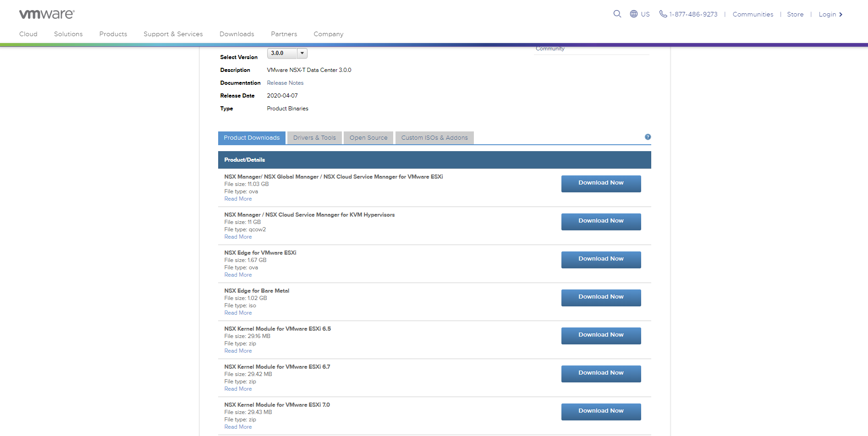Click the Product/Details table header
This screenshot has height=436, width=868.
(434, 160)
